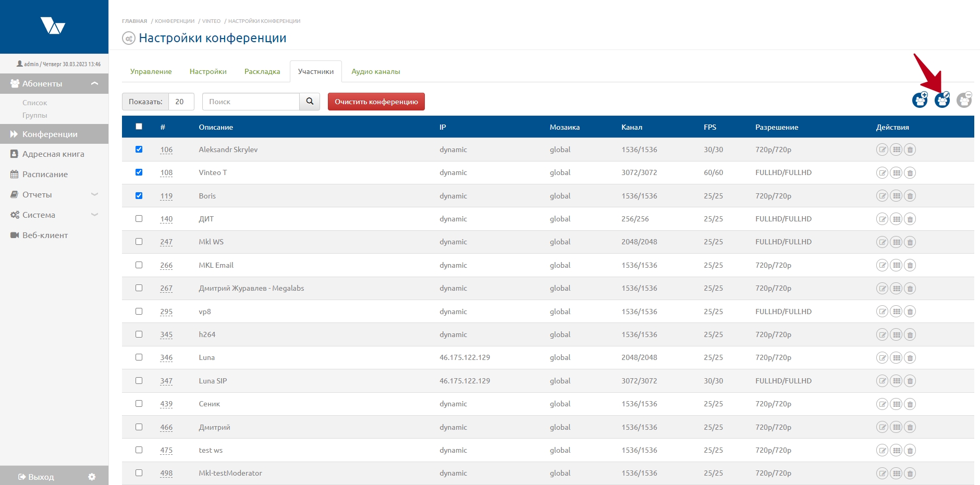Edit participant ДИТ
This screenshot has width=980, height=485.
[882, 219]
